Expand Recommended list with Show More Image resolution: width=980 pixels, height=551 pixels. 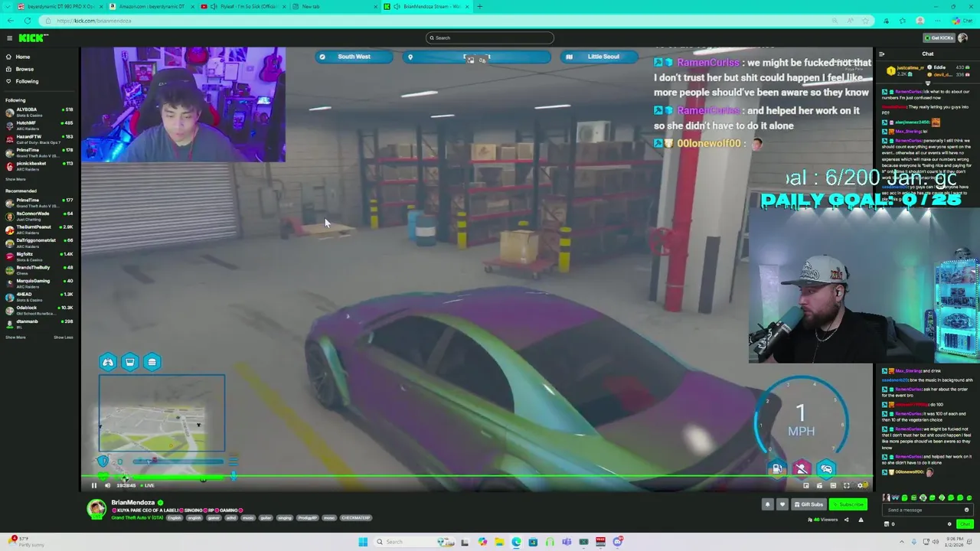(15, 337)
